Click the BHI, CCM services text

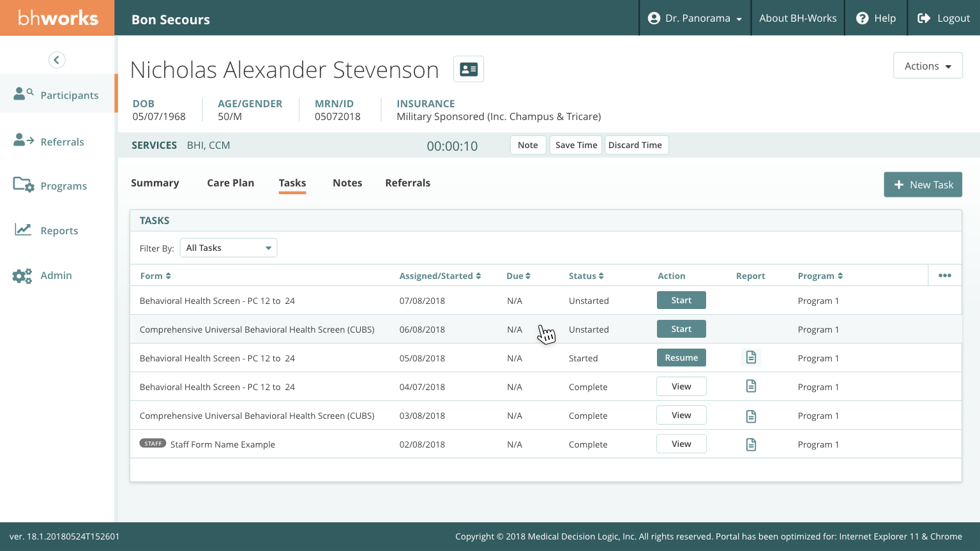point(209,146)
